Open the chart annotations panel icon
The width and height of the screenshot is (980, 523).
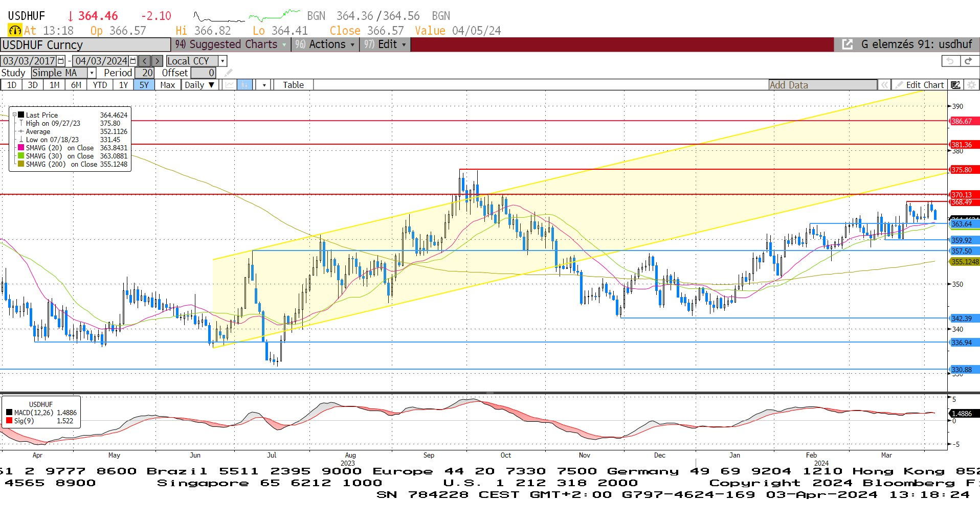click(x=955, y=85)
